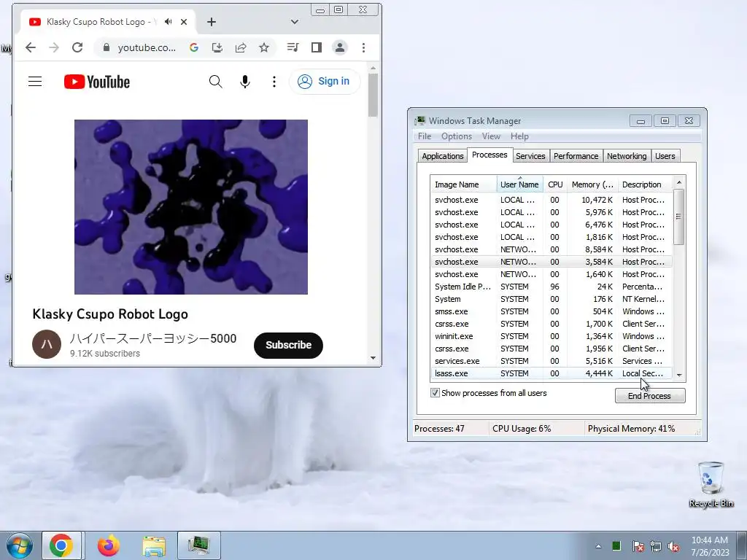
Task: Open Chrome side panel icon
Action: pyautogui.click(x=317, y=47)
